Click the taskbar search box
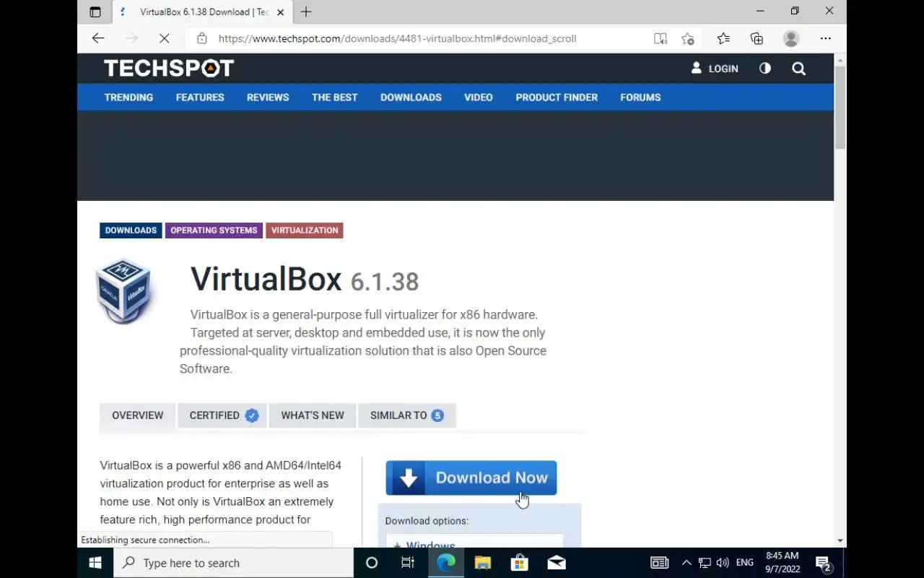 pos(233,563)
